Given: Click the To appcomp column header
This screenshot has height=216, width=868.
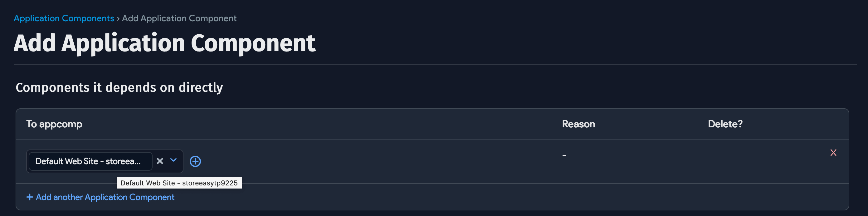Looking at the screenshot, I should click(x=54, y=124).
